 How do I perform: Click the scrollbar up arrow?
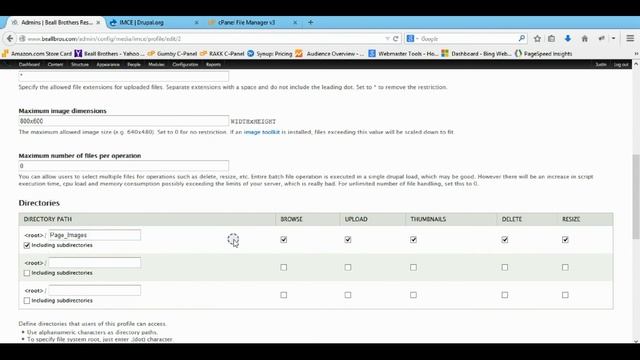click(636, 64)
